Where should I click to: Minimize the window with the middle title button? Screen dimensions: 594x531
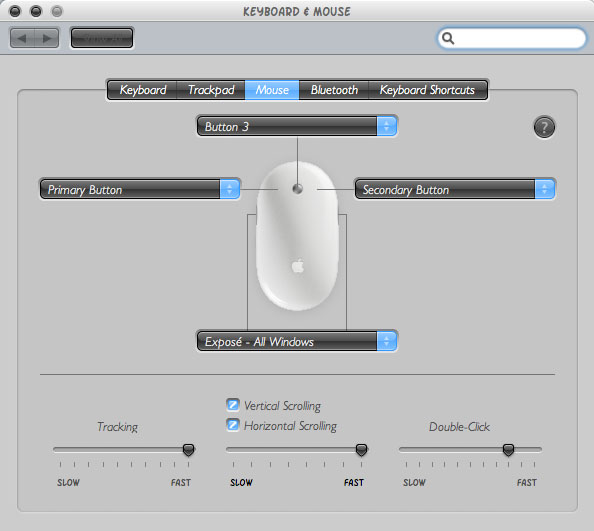(36, 11)
